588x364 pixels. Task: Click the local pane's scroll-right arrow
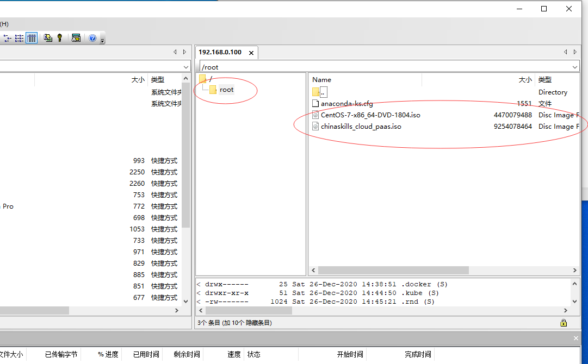[x=177, y=310]
